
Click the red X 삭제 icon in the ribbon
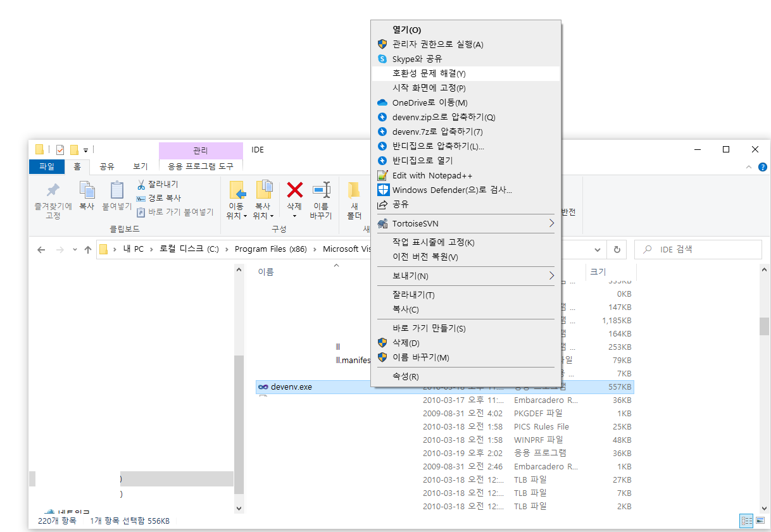coord(294,190)
